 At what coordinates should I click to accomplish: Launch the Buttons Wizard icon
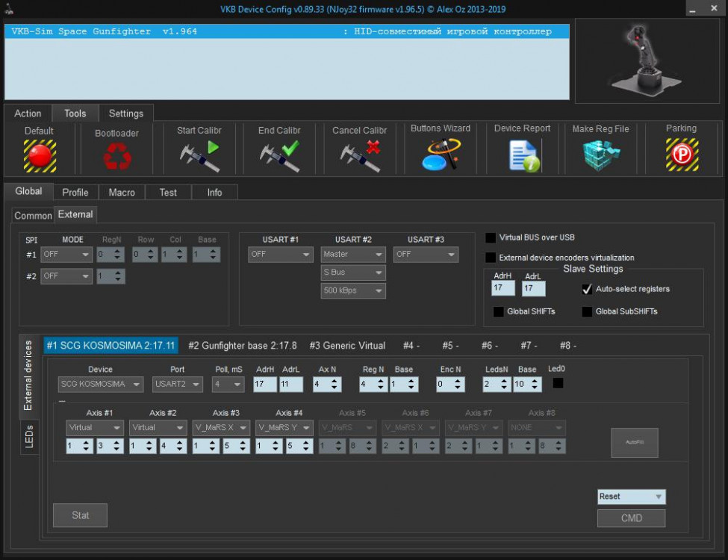click(441, 155)
